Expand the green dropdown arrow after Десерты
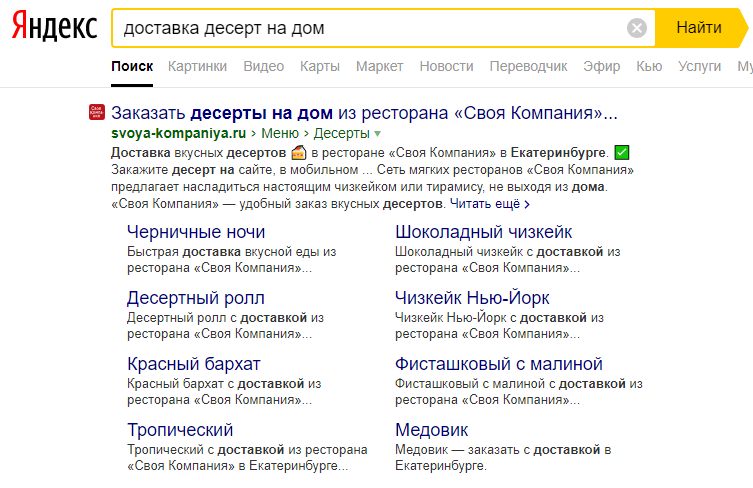 coord(377,134)
